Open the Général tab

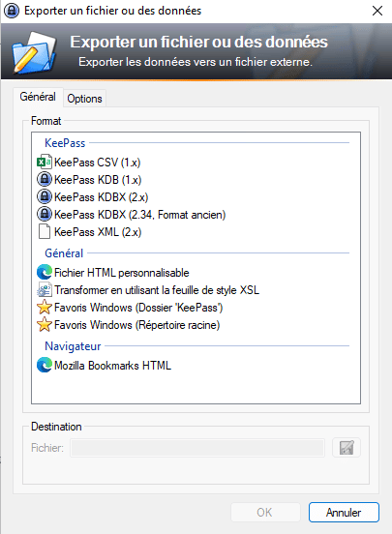(38, 97)
